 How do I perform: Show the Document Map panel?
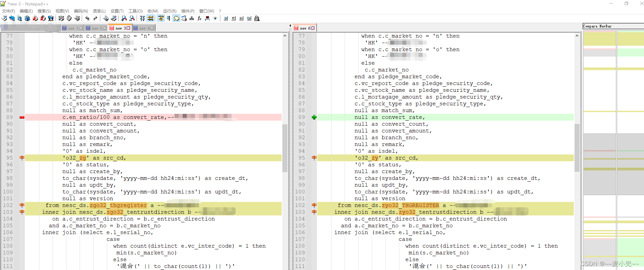click(192, 18)
